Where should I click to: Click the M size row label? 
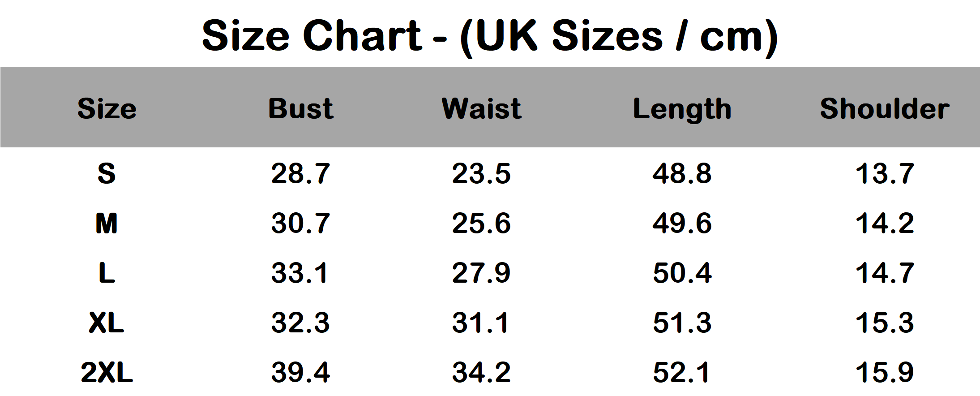(107, 223)
